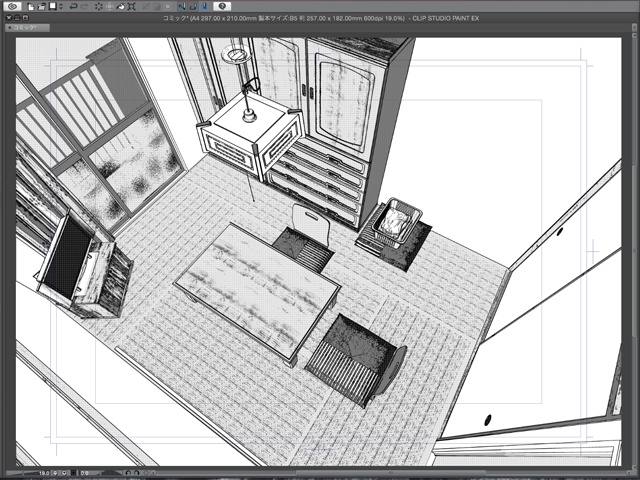Image resolution: width=640 pixels, height=480 pixels.
Task: Rotate the canvas right from the status bar
Action: coord(137,473)
